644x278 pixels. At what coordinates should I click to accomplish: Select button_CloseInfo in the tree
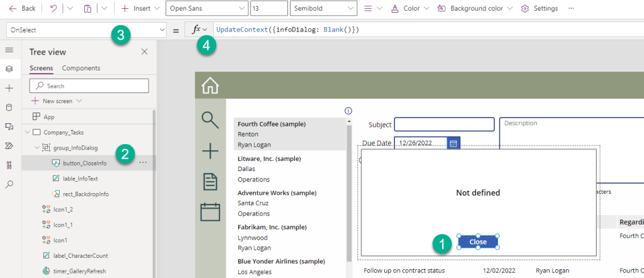[85, 163]
